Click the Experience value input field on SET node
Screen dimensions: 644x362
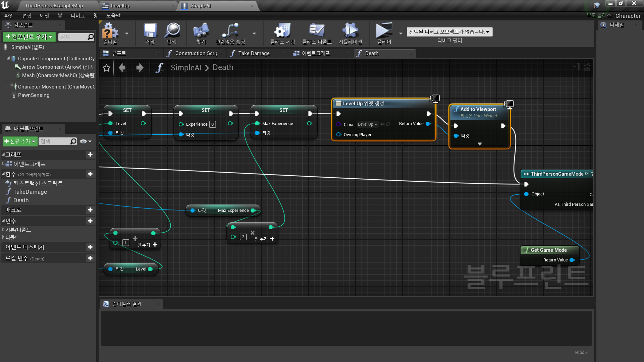[212, 124]
